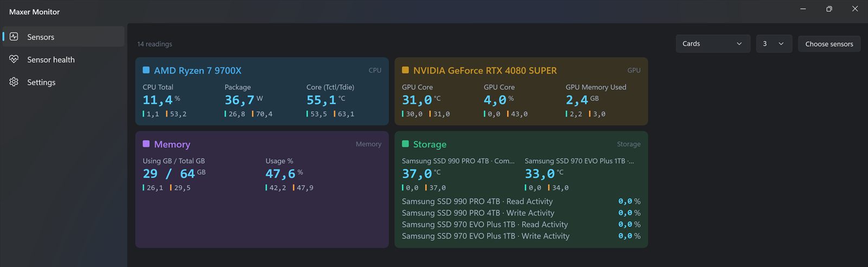Click the Samsung SSD 990 PRO temperature reading
This screenshot has height=267, width=868.
tap(422, 174)
